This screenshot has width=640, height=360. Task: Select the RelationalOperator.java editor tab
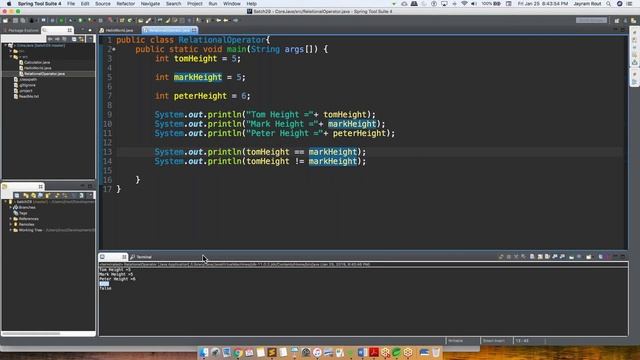(170, 30)
